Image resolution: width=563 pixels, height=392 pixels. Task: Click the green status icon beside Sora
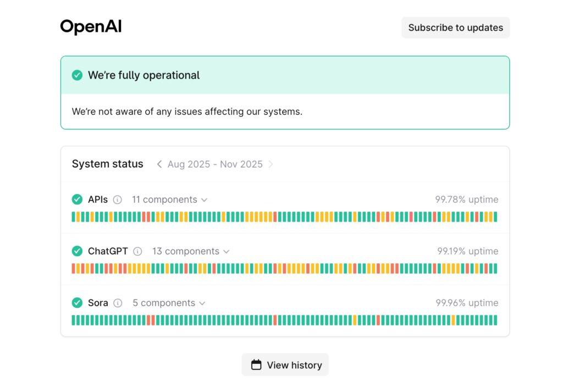tap(77, 303)
